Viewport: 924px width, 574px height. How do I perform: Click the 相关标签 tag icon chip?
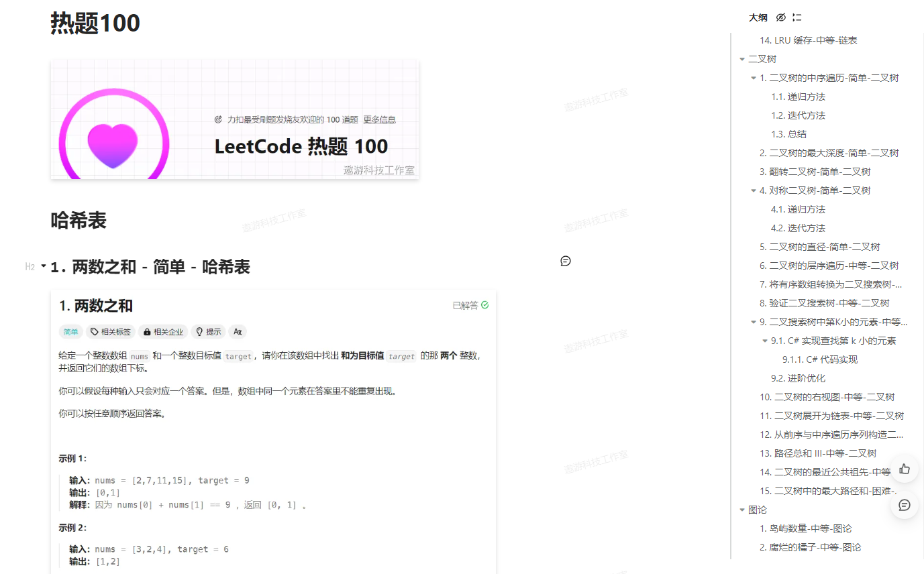coord(111,332)
